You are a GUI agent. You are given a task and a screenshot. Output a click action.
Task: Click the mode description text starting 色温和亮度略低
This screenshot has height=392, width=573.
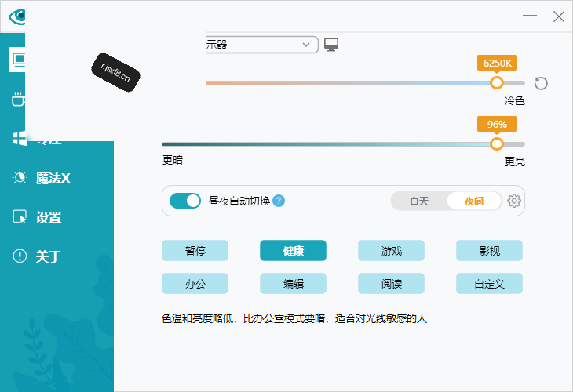coord(294,318)
